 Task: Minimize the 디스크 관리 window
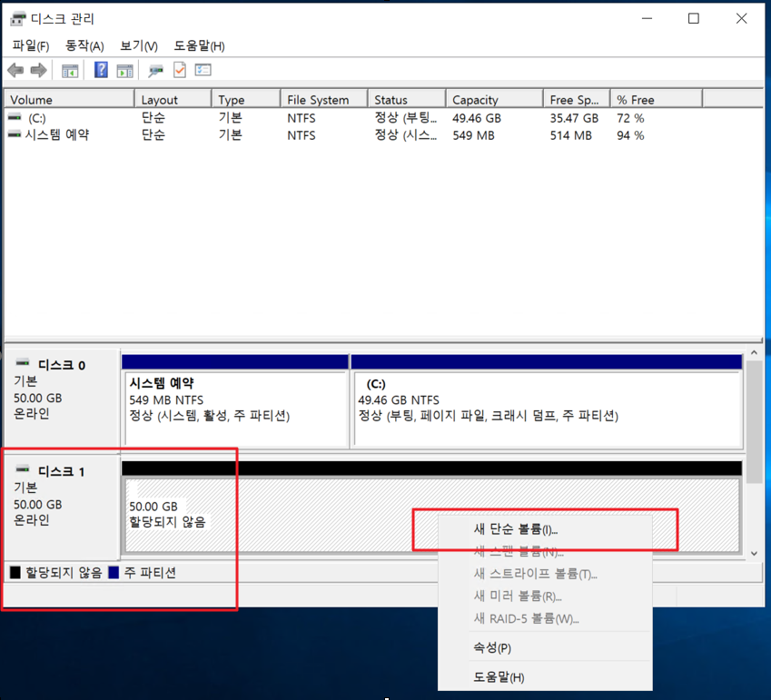(647, 19)
